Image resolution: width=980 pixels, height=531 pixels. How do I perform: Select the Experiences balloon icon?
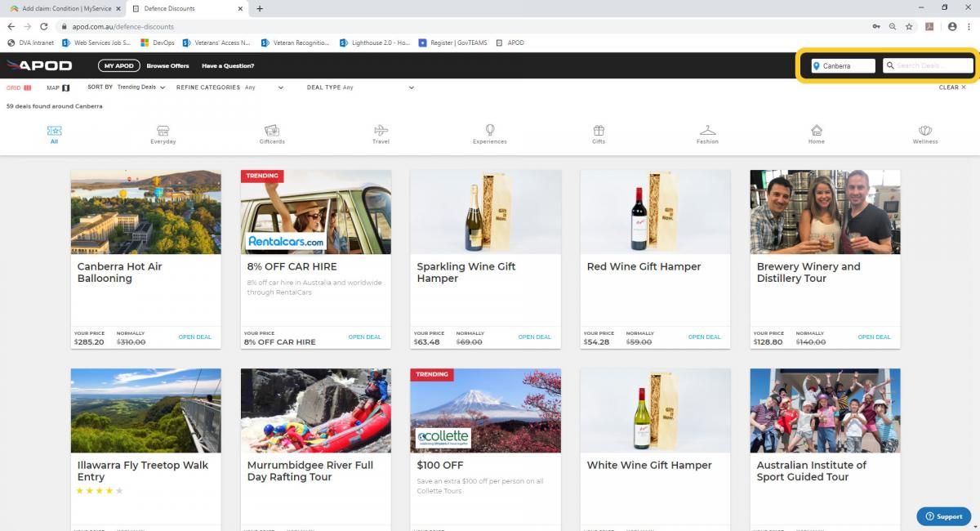point(490,131)
